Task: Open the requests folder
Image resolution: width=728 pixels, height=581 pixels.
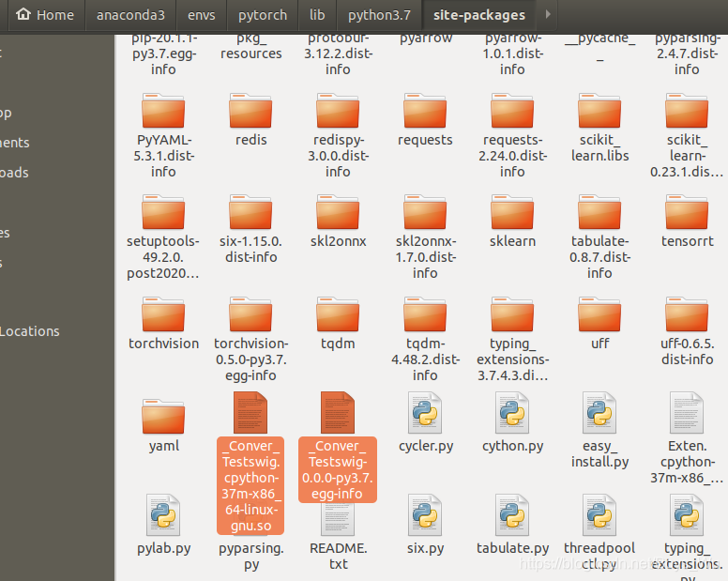Action: pos(425,111)
